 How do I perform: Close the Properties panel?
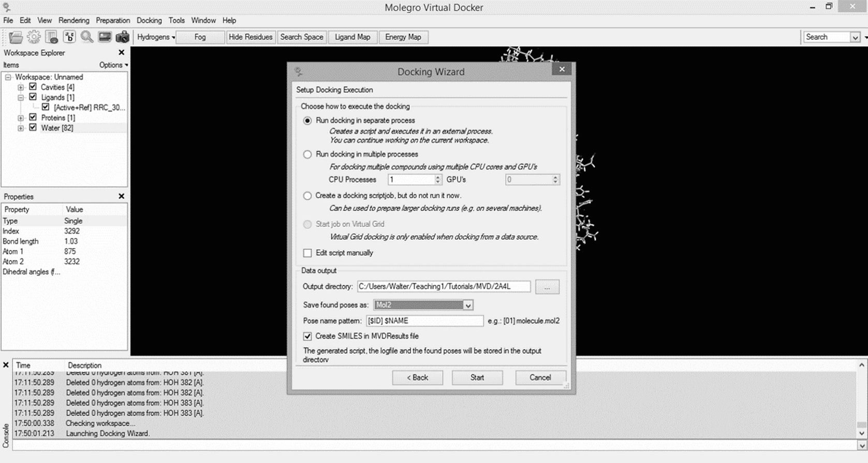(121, 196)
